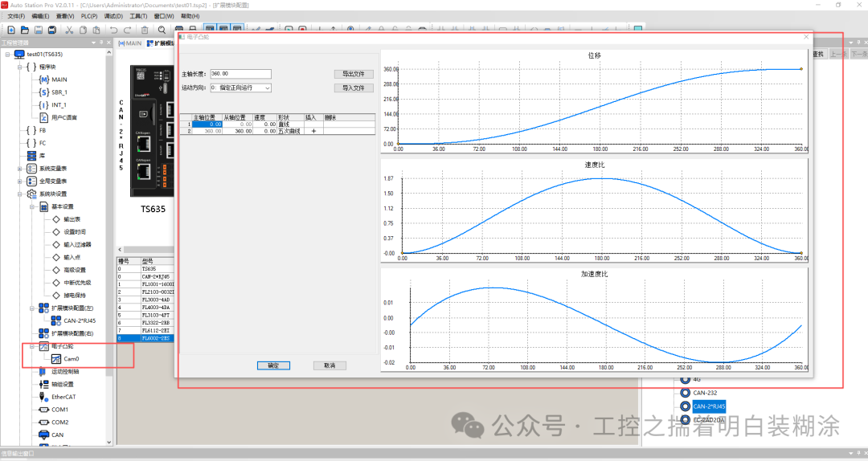Select the 输入过滤器 tree item

77,245
